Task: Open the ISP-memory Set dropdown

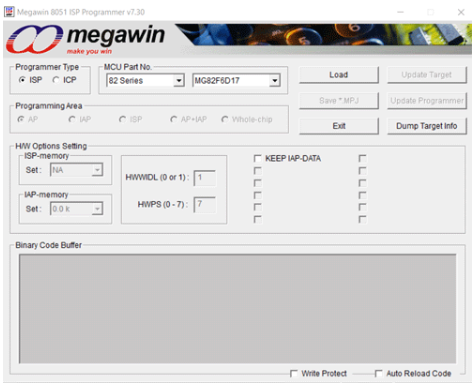Action: coord(77,170)
